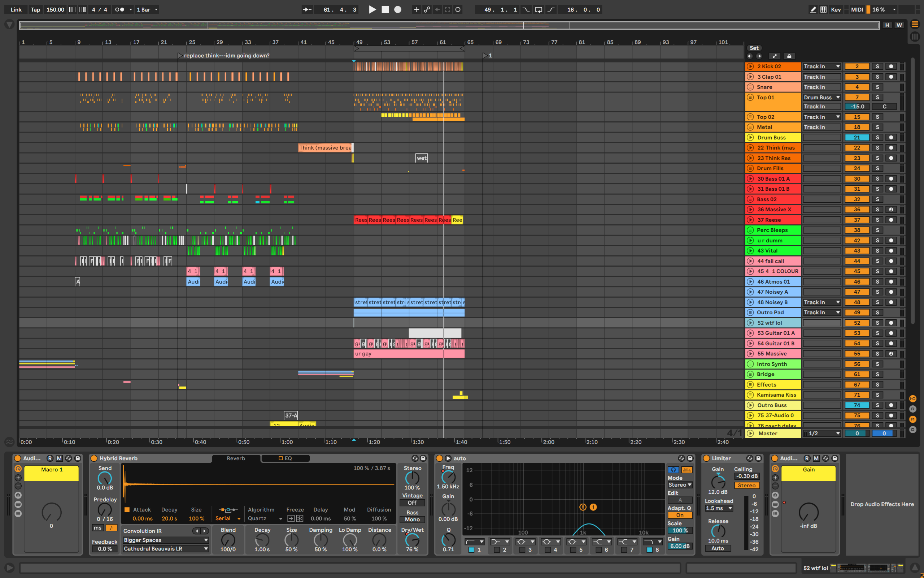
Task: Toggle the metronome icon
Action: [119, 9]
